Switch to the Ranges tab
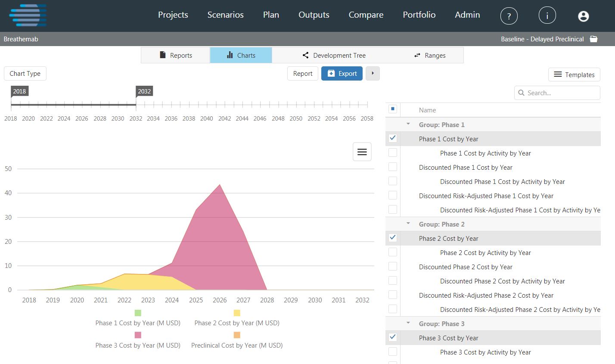 point(430,55)
